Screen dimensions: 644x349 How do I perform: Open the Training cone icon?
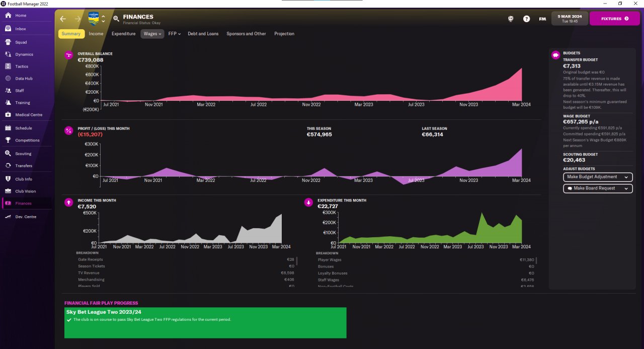8,103
